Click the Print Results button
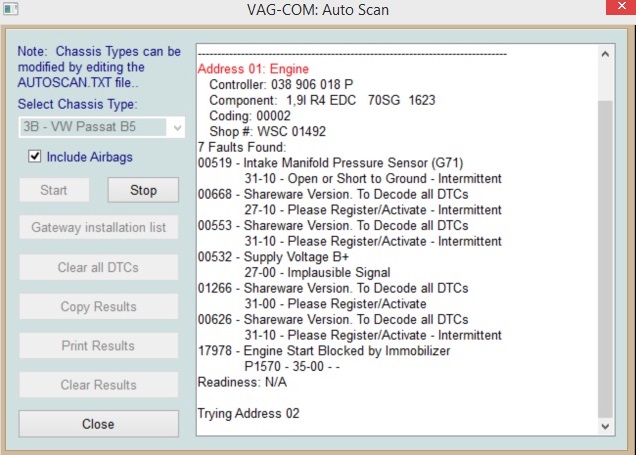This screenshot has width=636, height=455. point(98,346)
